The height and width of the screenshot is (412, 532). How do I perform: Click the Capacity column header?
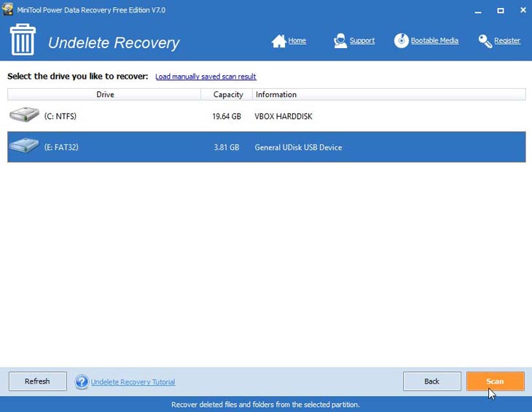coord(227,94)
